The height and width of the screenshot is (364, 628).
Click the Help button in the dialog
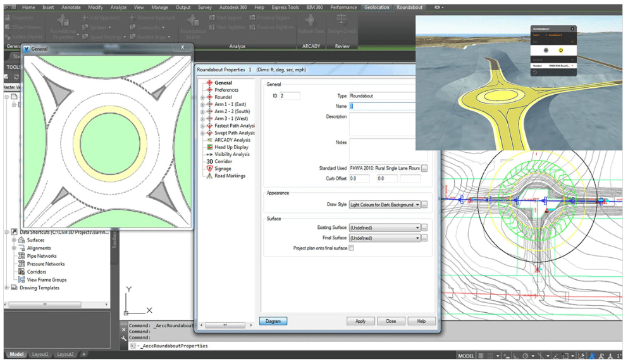pos(421,322)
